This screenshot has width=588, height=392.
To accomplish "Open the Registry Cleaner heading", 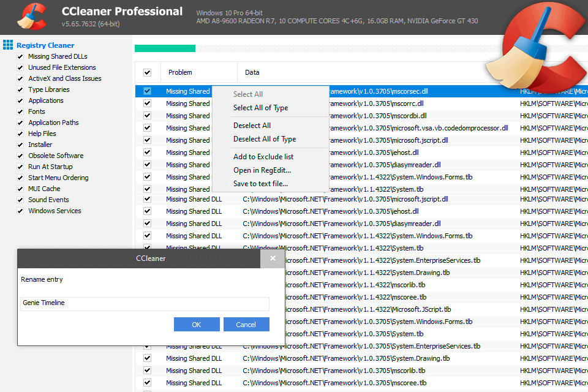I will coord(45,45).
